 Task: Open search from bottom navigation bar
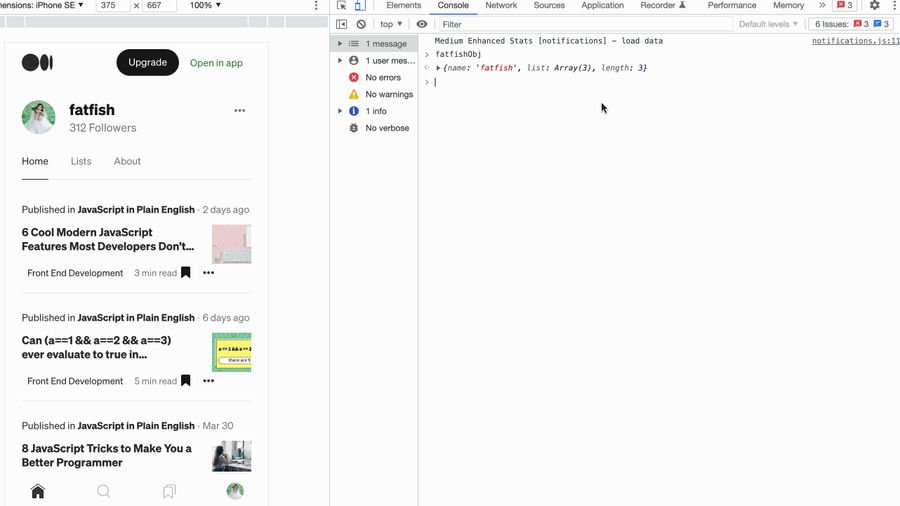(x=103, y=491)
